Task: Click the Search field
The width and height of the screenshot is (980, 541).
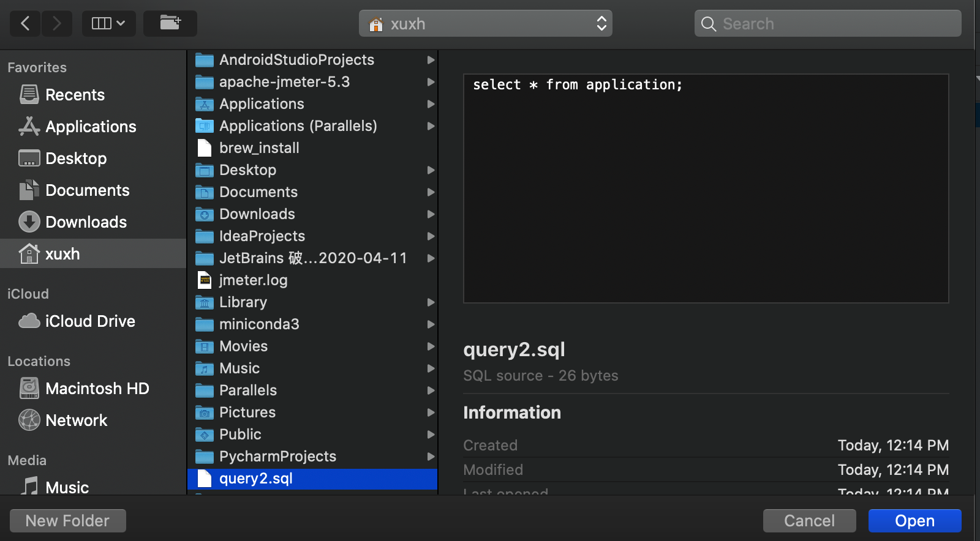Action: [x=827, y=23]
